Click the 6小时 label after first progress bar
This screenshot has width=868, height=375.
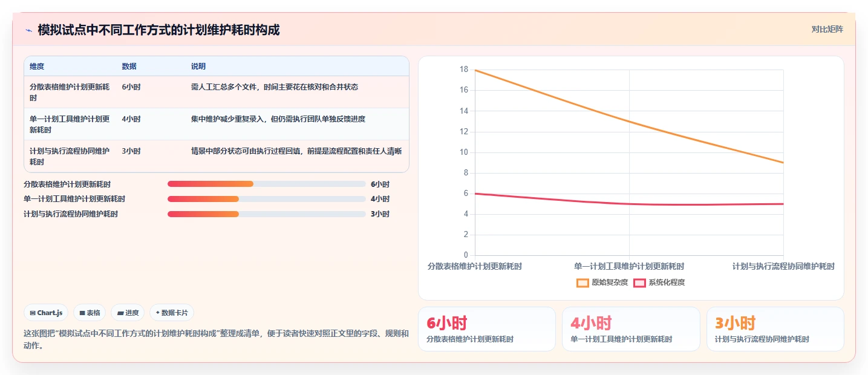coord(380,184)
